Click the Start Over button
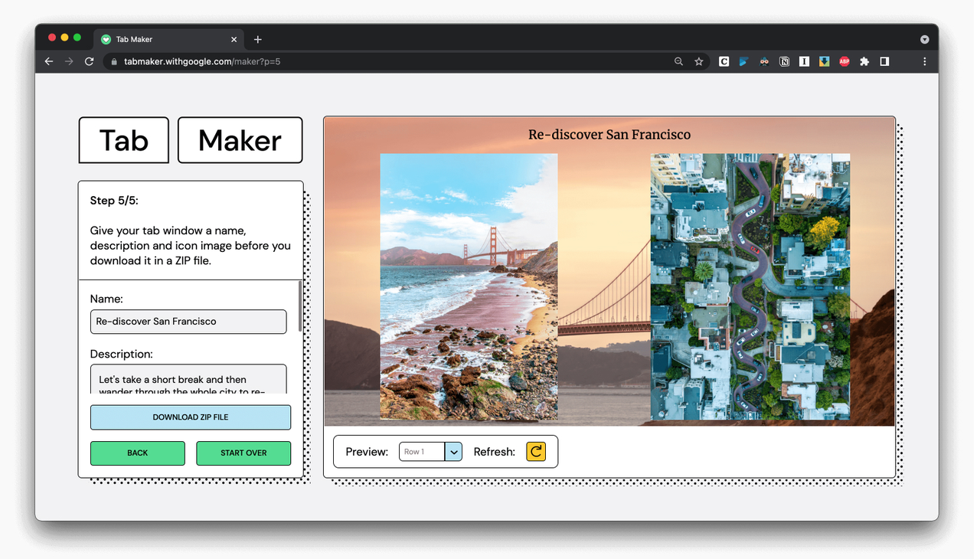Image resolution: width=980 pixels, height=559 pixels. (x=243, y=453)
